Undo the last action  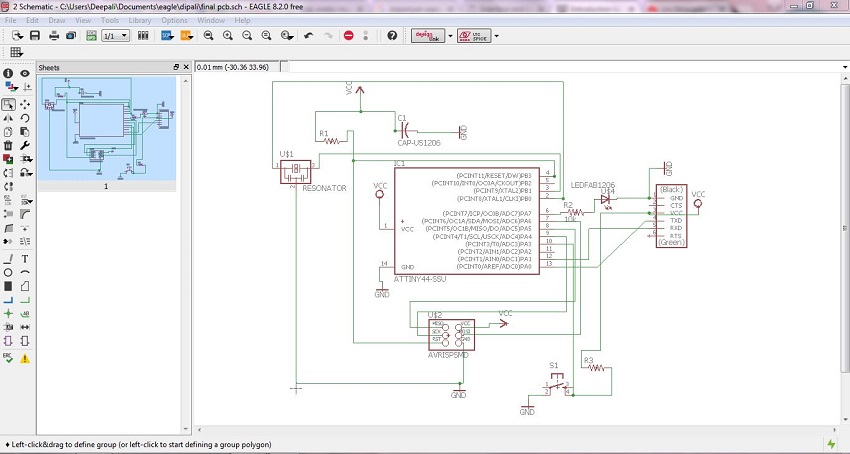point(309,35)
